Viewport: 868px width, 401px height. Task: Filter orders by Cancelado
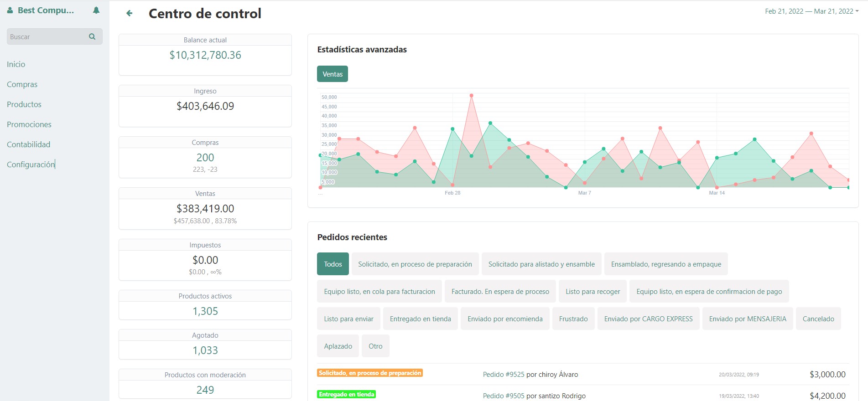click(818, 319)
